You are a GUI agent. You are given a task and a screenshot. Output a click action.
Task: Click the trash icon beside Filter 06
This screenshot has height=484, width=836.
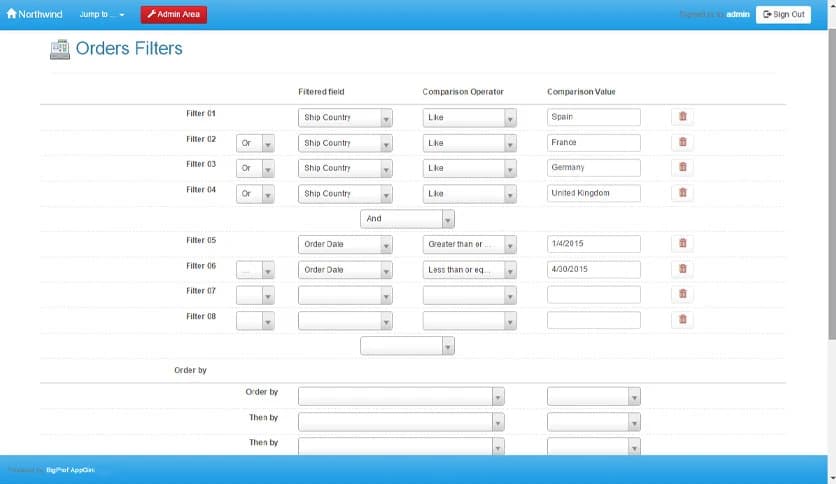click(682, 269)
